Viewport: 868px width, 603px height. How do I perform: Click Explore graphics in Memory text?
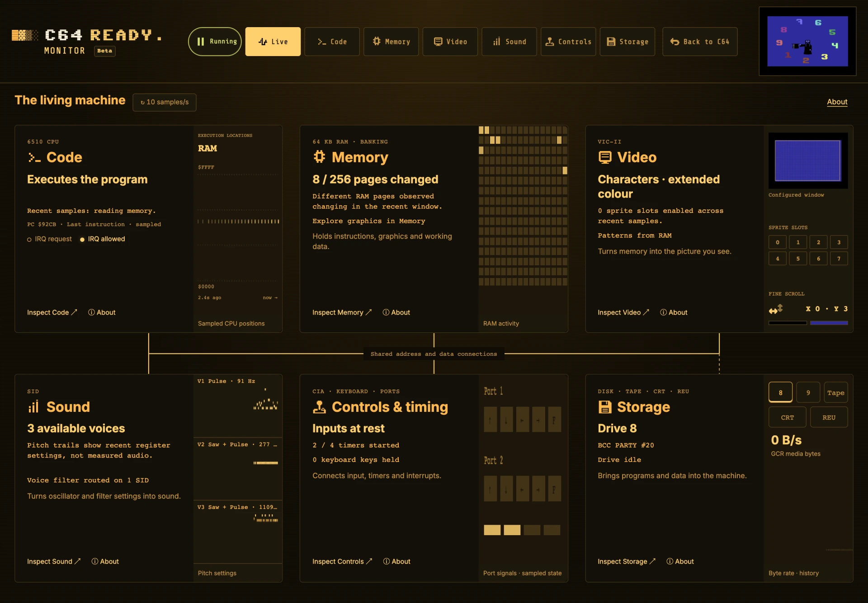(x=368, y=221)
